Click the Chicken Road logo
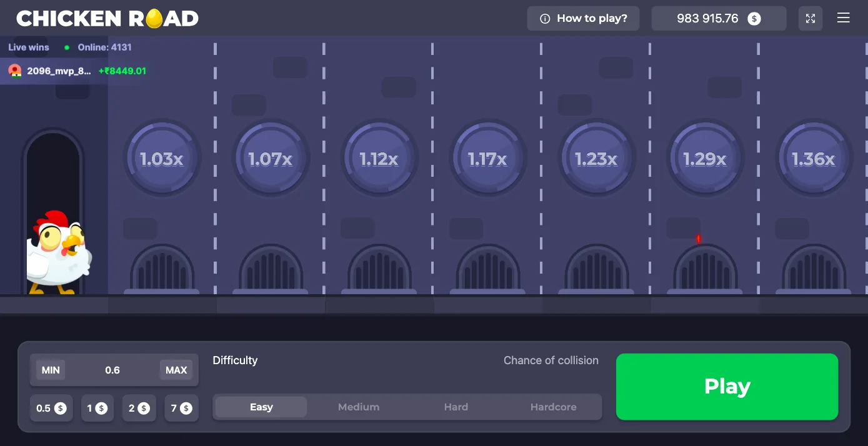Image resolution: width=868 pixels, height=446 pixels. coord(107,19)
